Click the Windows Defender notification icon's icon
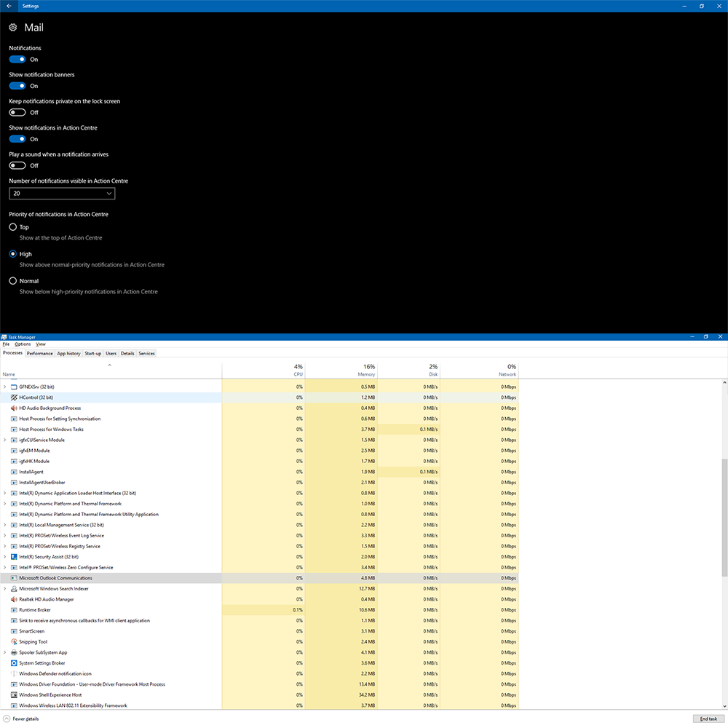The image size is (728, 728). click(x=14, y=674)
